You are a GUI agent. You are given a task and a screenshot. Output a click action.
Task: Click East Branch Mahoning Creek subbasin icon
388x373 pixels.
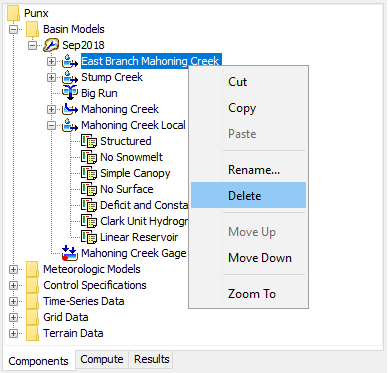70,61
